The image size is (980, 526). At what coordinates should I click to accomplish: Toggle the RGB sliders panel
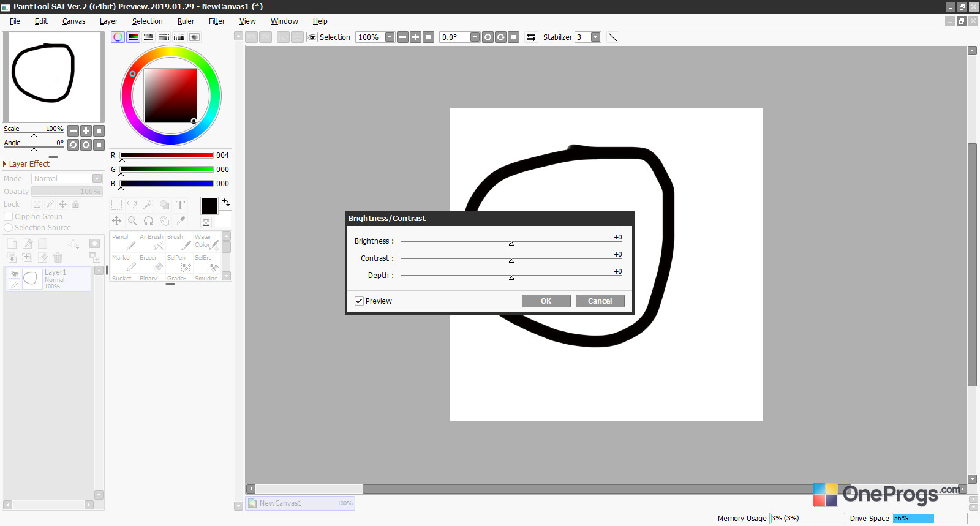coord(133,37)
